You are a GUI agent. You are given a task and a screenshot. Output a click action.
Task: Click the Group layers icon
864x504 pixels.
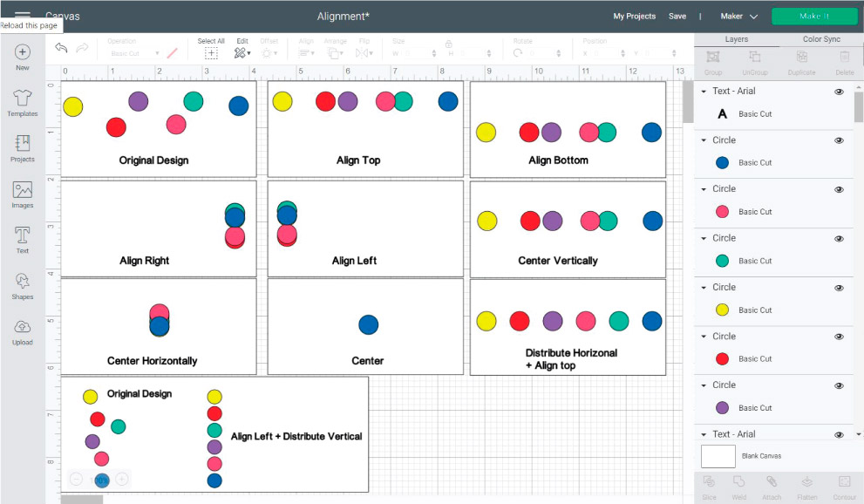pos(713,57)
